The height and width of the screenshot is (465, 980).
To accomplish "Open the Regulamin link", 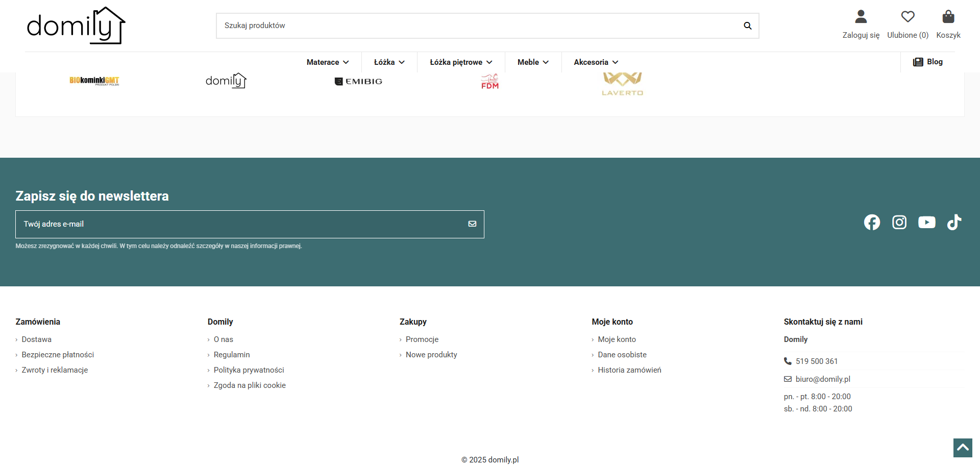I will click(232, 355).
